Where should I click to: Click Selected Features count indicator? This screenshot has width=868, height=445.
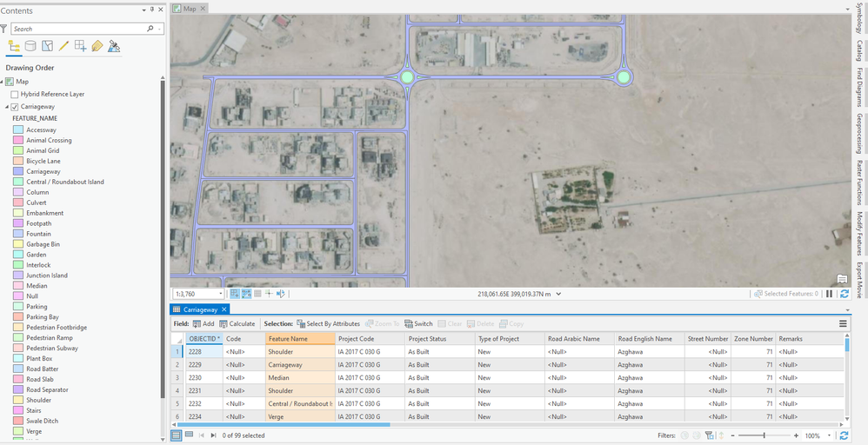pos(785,294)
